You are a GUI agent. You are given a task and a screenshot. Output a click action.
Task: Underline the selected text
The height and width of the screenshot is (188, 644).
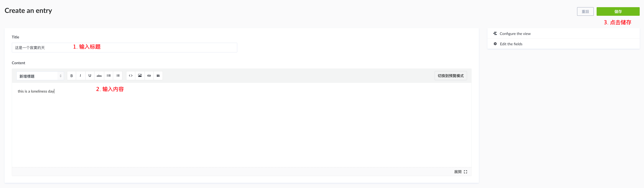[x=90, y=76]
